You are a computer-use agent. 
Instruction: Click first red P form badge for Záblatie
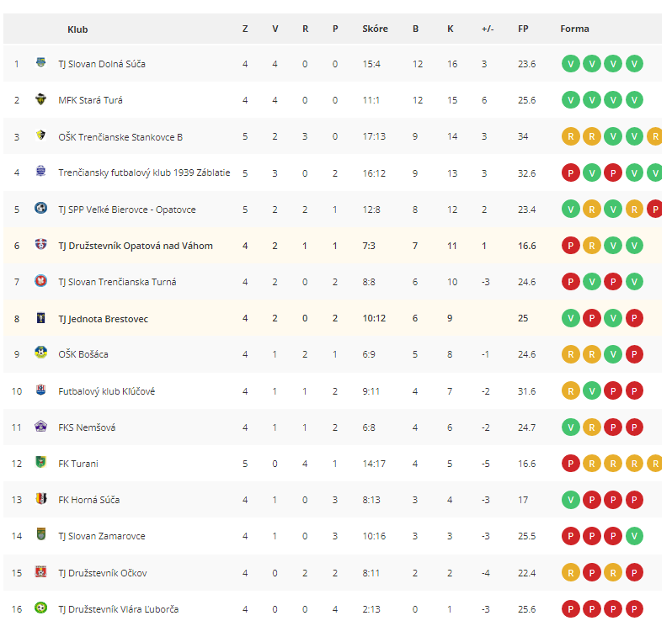570,173
